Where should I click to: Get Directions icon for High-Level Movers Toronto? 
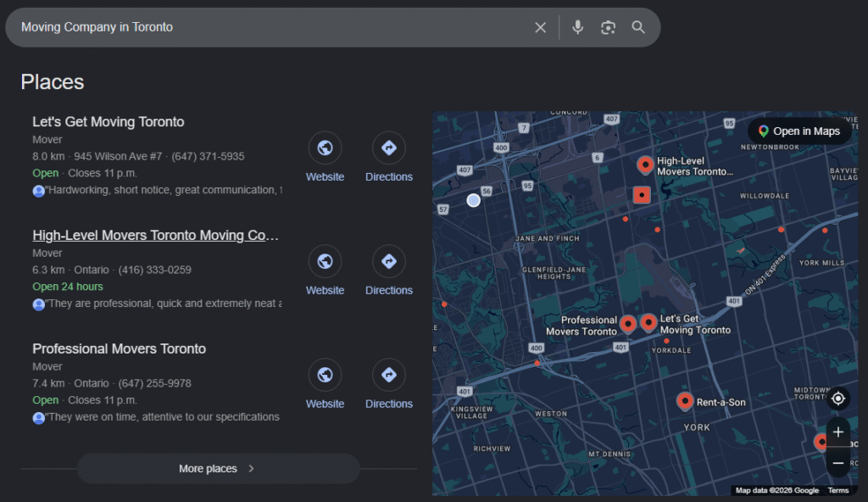388,261
